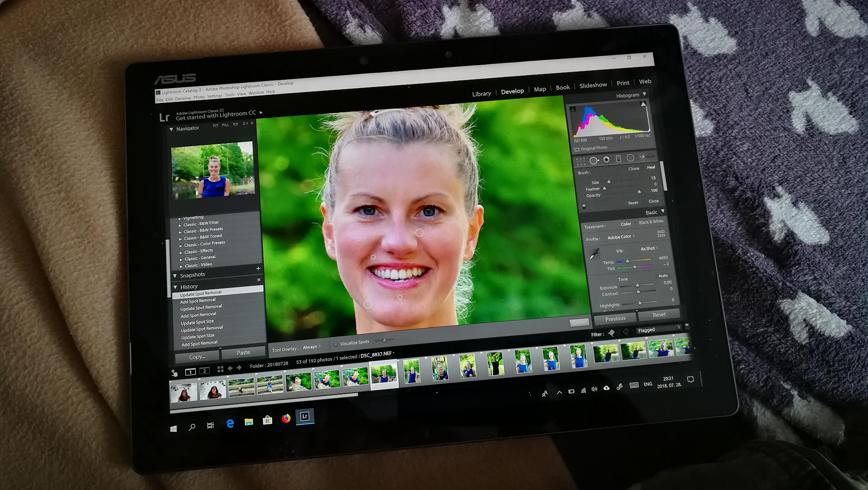Select the Adjustment Brush tool
The width and height of the screenshot is (868, 490).
pyautogui.click(x=647, y=157)
